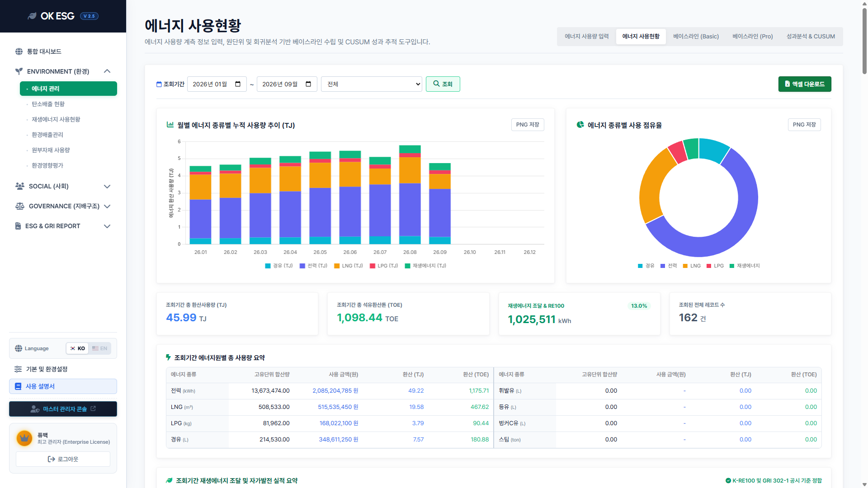Click the sliders icon beside 기본 및 환경설정
The image size is (868, 488).
(18, 369)
